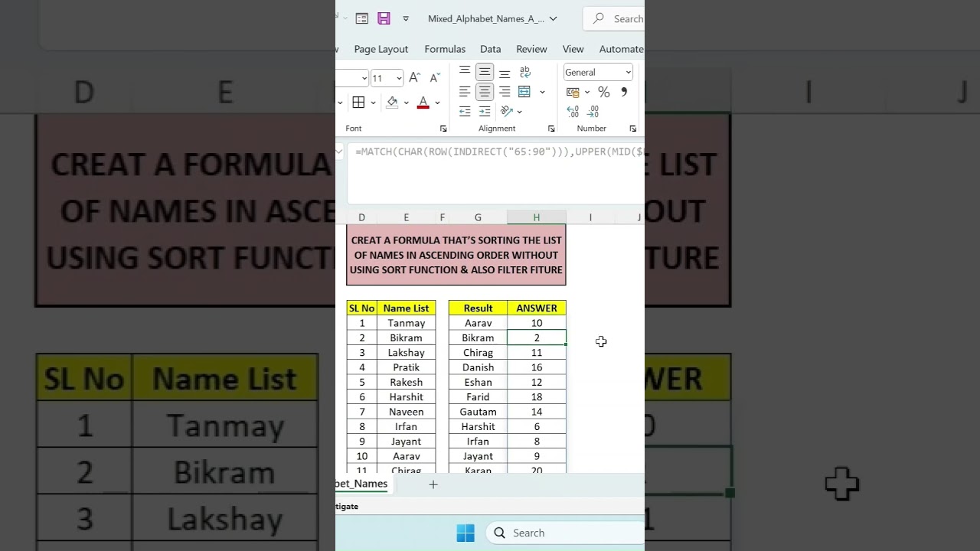Click inside the formula bar
The width and height of the screenshot is (980, 551).
tap(496, 173)
